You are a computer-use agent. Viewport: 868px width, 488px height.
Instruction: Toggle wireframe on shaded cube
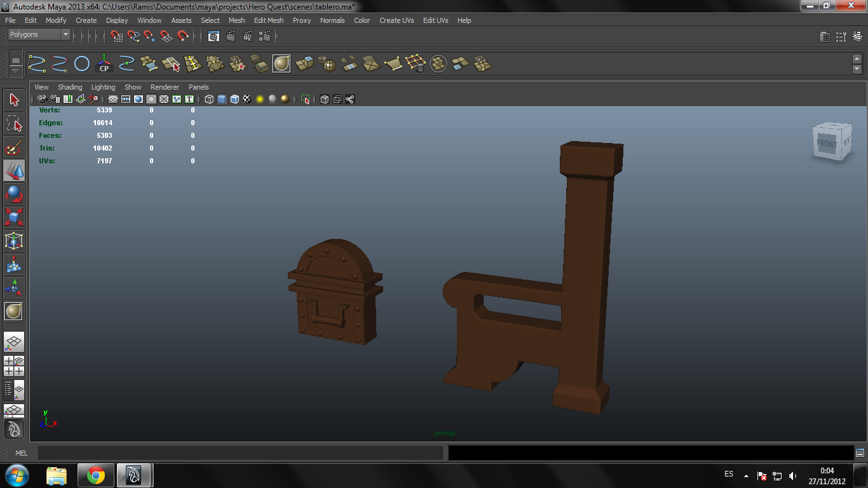click(234, 99)
